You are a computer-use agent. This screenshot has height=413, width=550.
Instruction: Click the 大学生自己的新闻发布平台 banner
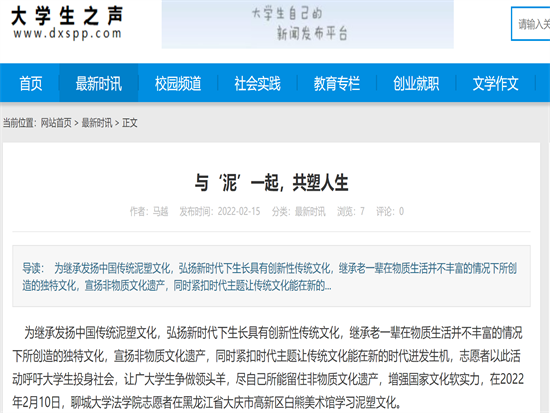(x=307, y=24)
